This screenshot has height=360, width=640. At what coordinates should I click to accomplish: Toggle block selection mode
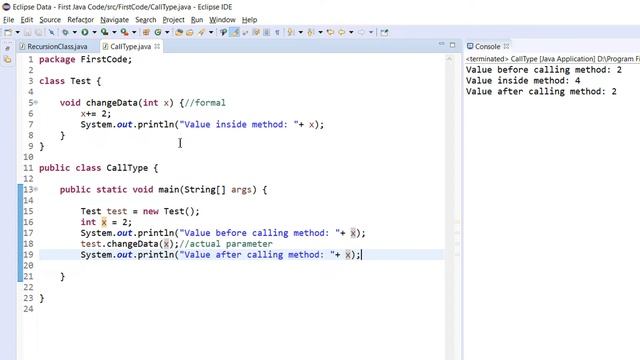[x=267, y=32]
